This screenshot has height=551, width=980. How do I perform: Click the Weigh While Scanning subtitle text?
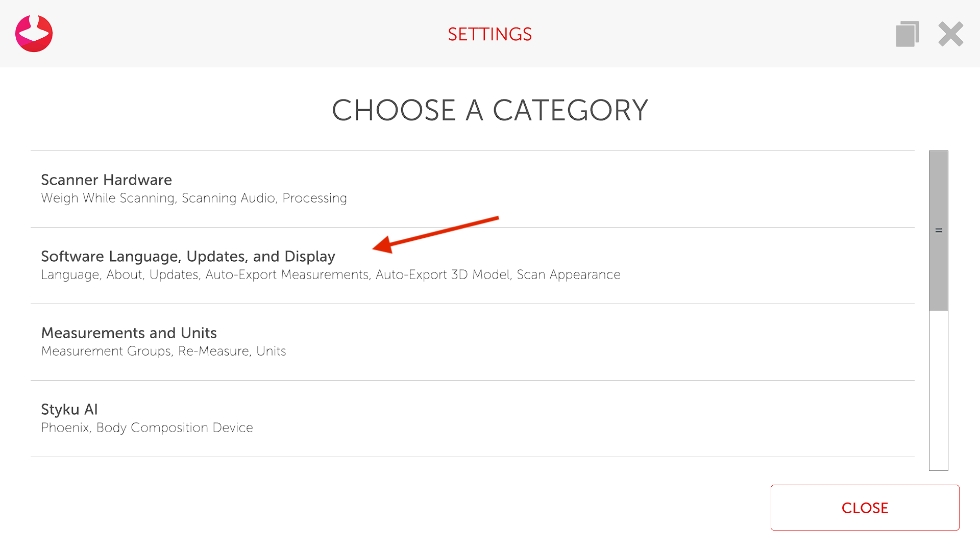108,198
